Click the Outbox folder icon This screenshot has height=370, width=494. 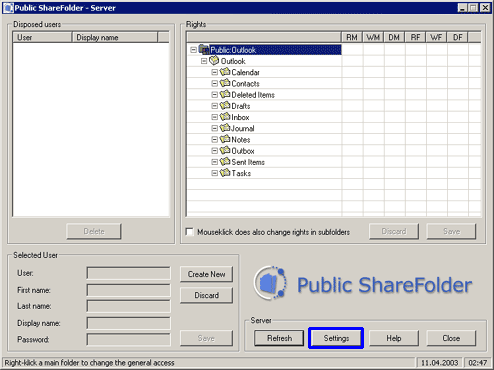[x=225, y=150]
